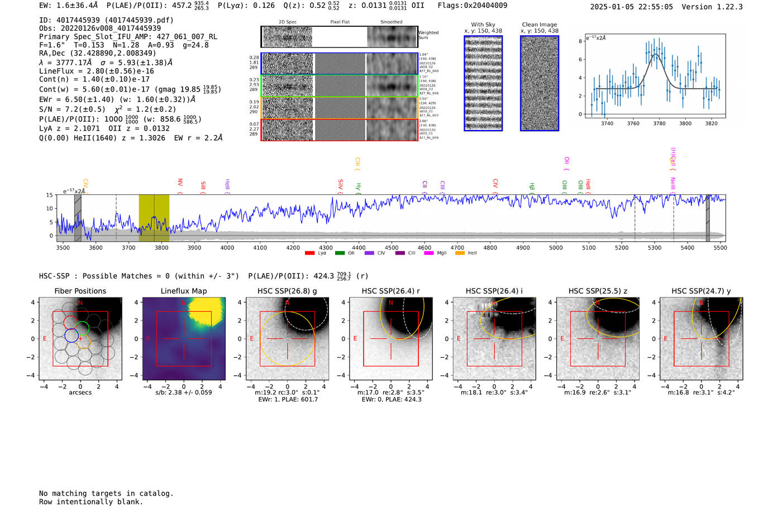The image size is (782, 532).
Task: Open the Lineflux Map image
Action: coord(184,339)
